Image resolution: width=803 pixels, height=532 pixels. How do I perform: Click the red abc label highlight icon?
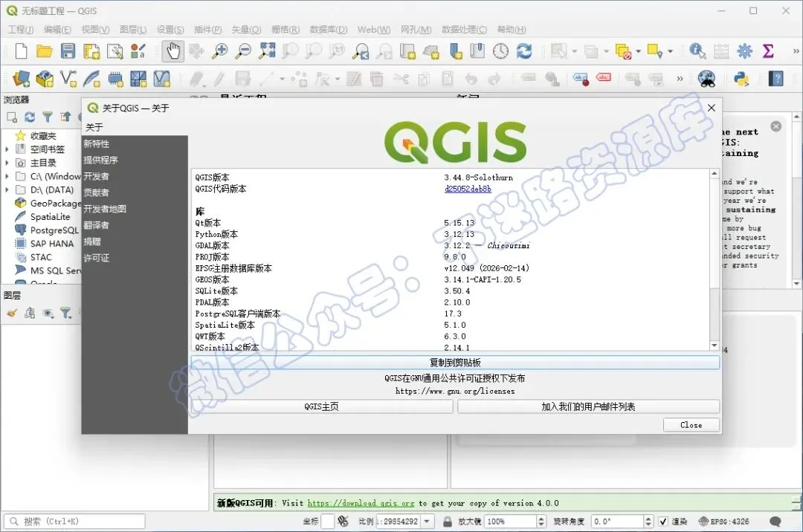604,78
